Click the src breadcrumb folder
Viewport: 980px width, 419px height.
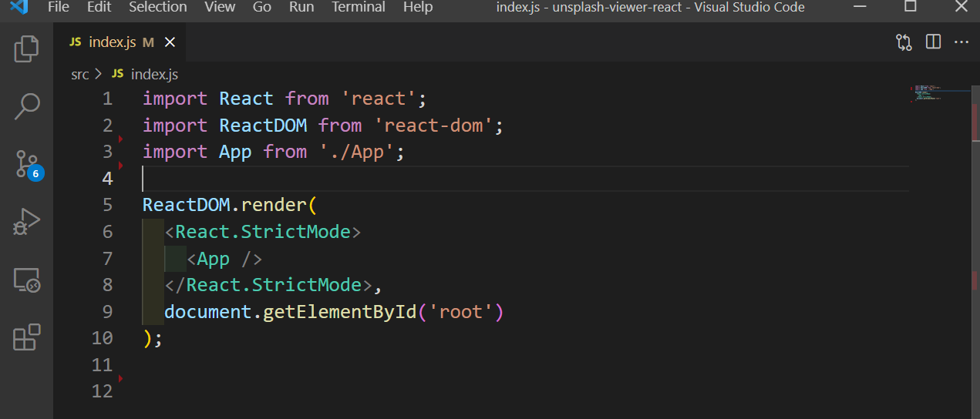click(x=80, y=74)
